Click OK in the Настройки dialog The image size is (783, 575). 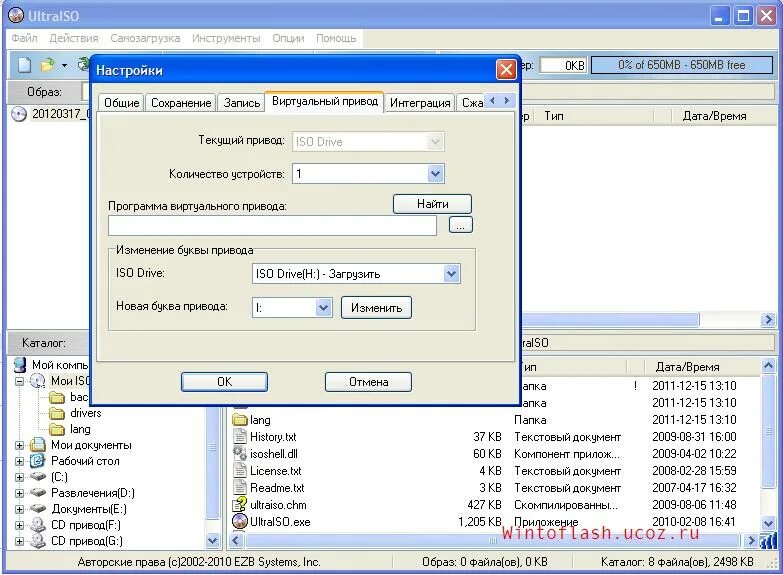tap(224, 382)
